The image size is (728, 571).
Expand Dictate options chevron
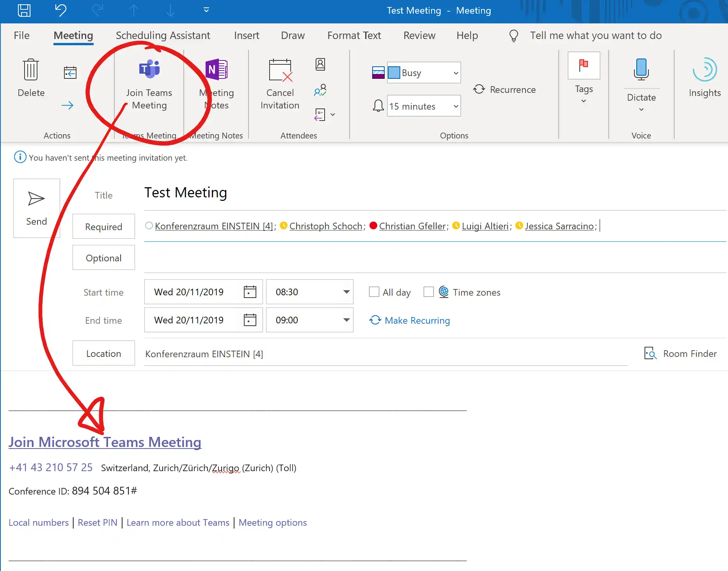tap(641, 110)
